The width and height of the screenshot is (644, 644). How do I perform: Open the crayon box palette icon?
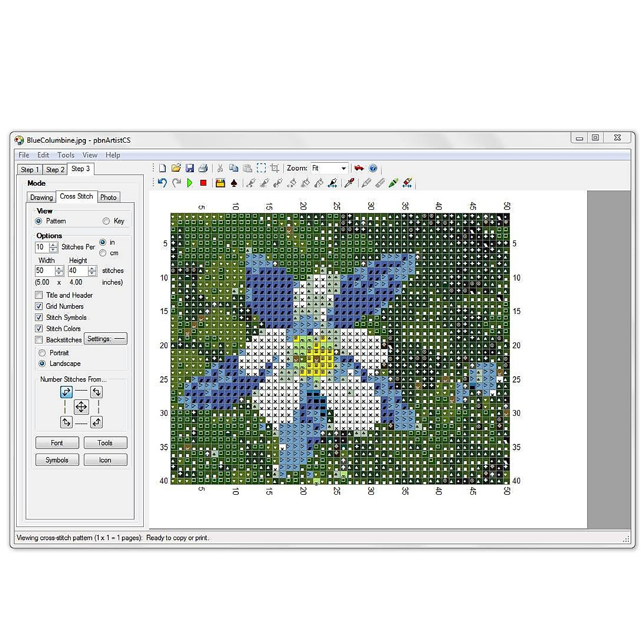point(219,183)
